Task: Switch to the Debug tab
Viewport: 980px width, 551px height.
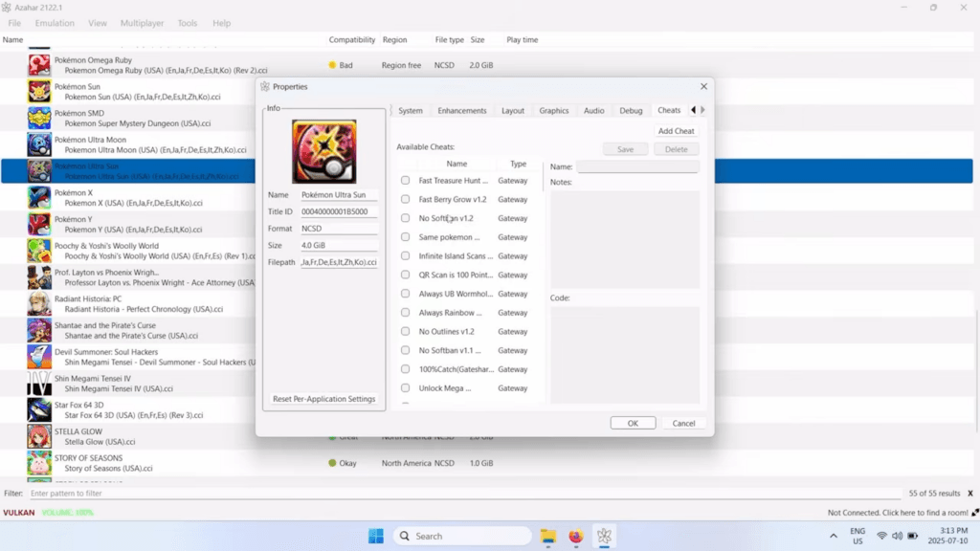Action: 631,111
